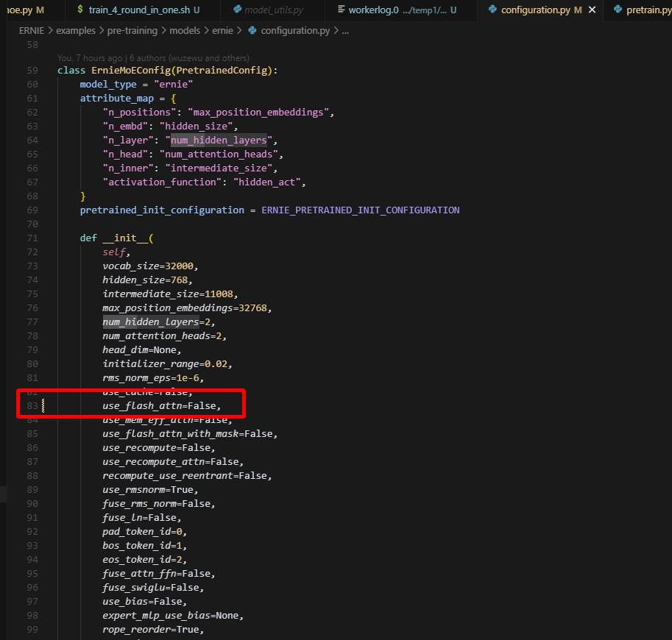Screen dimensions: 672x640
Task: Close the configuration.py tab
Action: pos(593,10)
